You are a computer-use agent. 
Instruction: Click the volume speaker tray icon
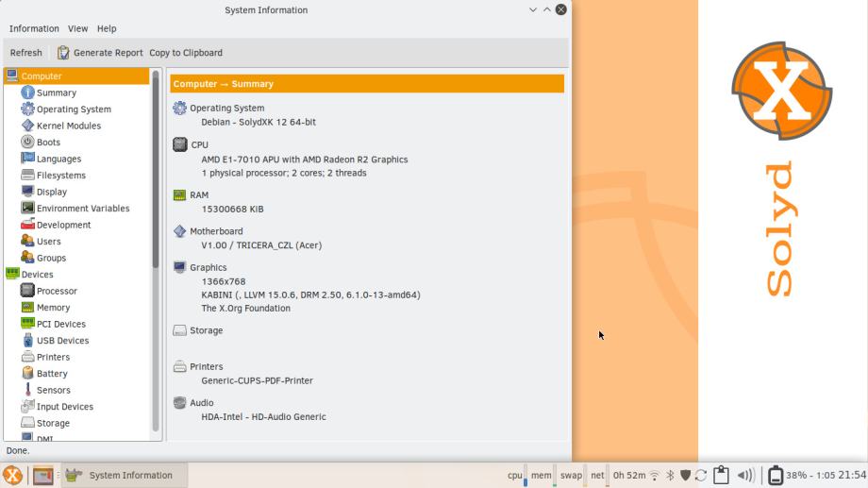pos(745,476)
